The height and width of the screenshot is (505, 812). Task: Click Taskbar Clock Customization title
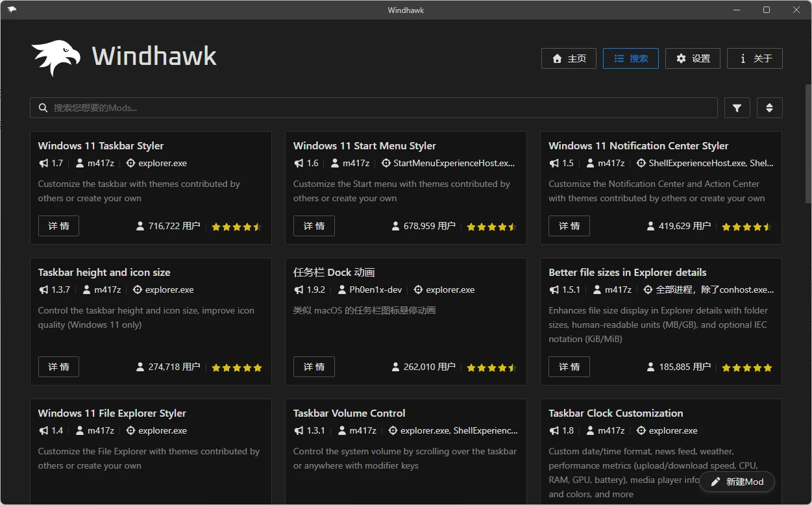click(615, 413)
